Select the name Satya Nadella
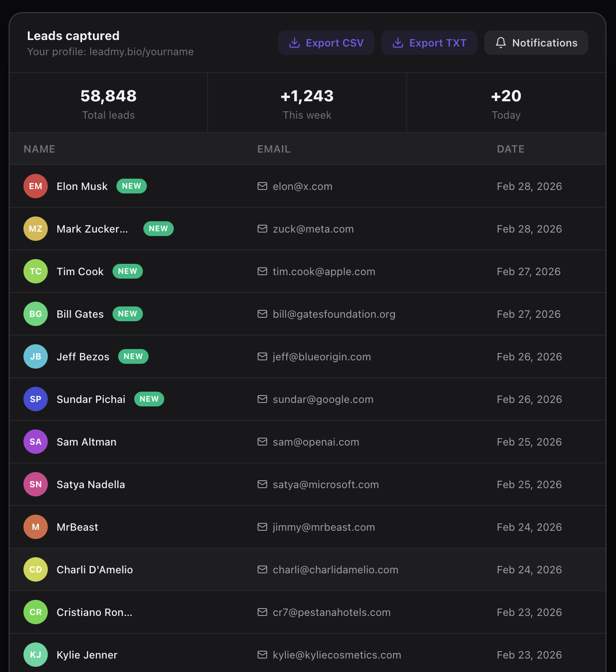Viewport: 616px width, 672px height. coord(91,485)
